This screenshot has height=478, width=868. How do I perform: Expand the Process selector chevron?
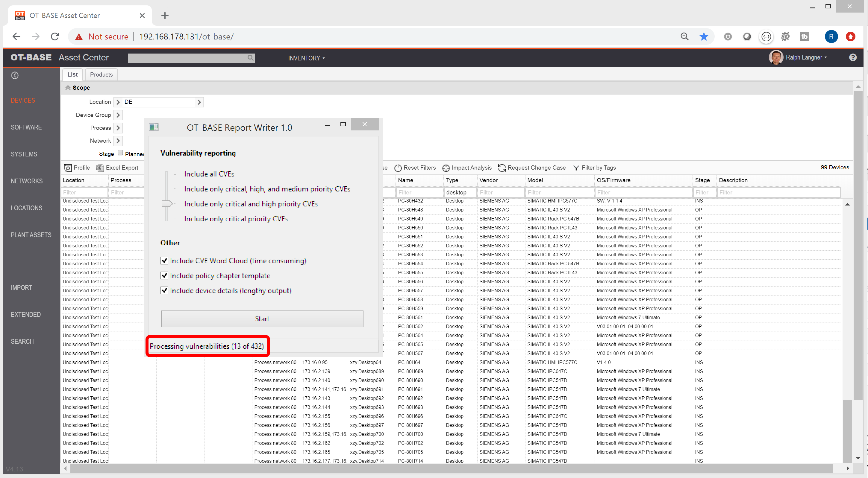[x=118, y=128]
